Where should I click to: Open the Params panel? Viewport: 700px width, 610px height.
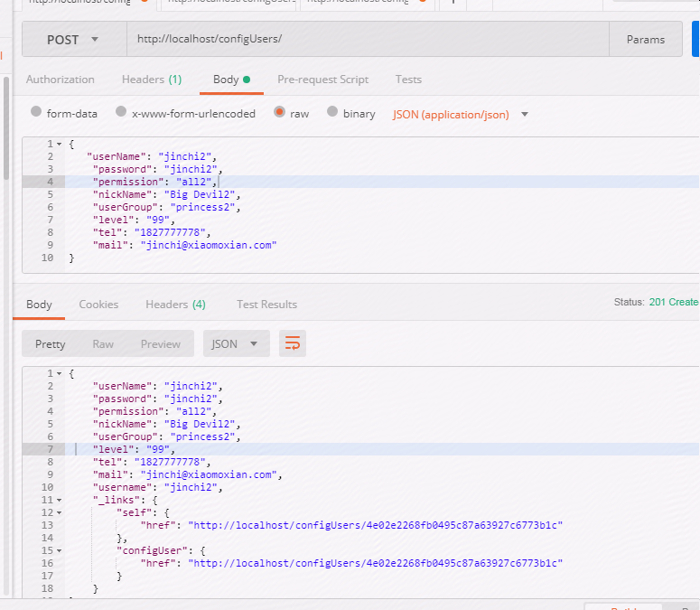(646, 39)
